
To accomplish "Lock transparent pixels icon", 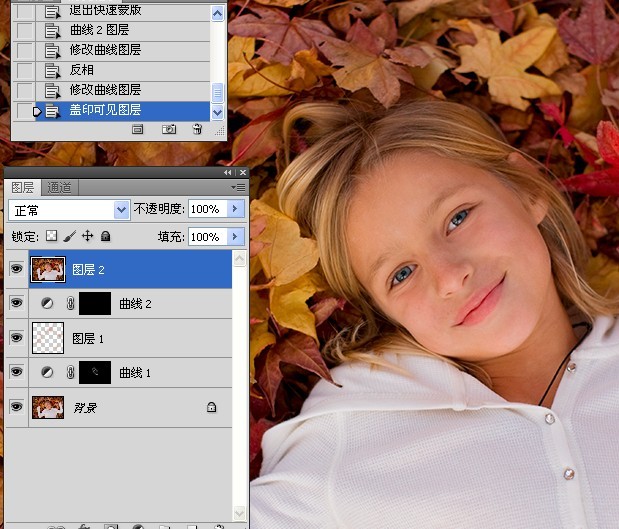I will point(52,236).
